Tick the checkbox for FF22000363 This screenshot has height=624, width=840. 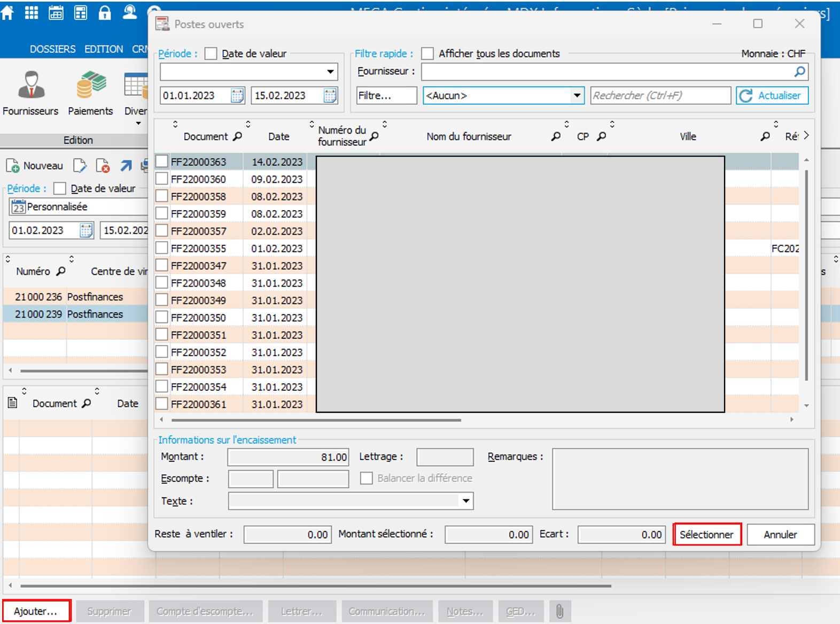coord(162,161)
